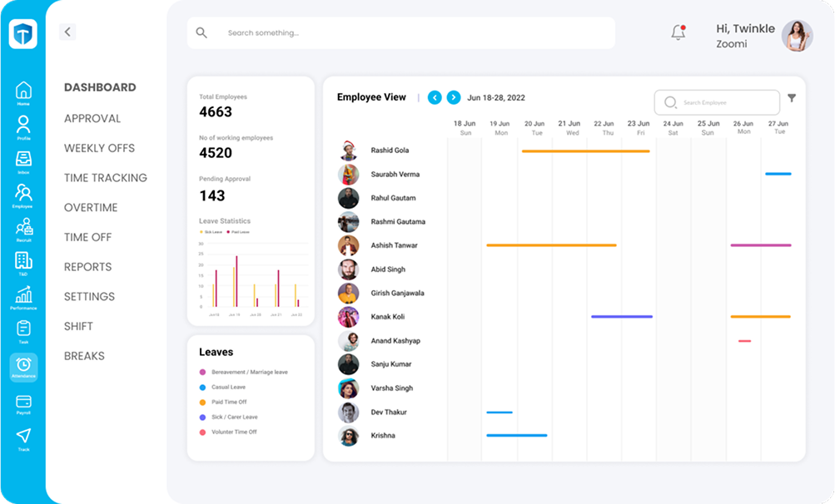Viewport: 835px width, 504px height.
Task: Click the Reports menu link
Action: tap(87, 267)
